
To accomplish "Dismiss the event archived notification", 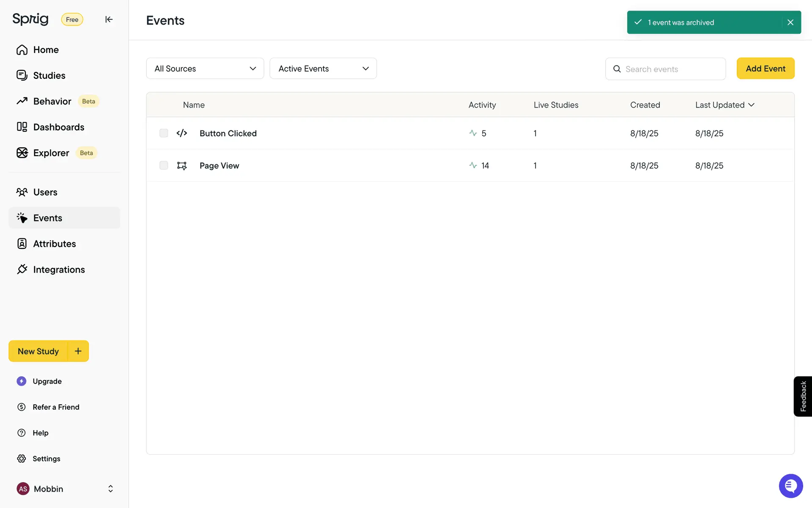I will [x=790, y=22].
